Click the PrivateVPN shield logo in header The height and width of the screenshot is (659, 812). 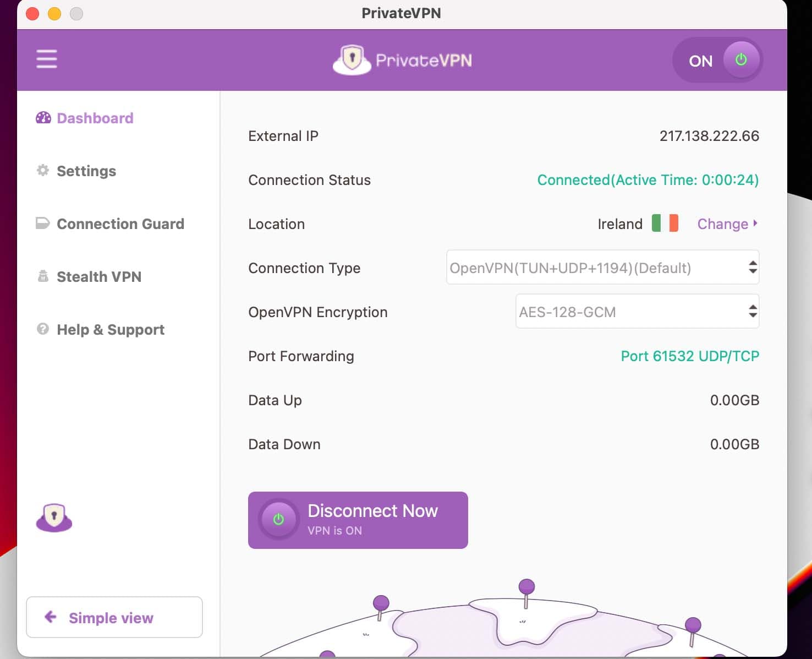tap(352, 59)
